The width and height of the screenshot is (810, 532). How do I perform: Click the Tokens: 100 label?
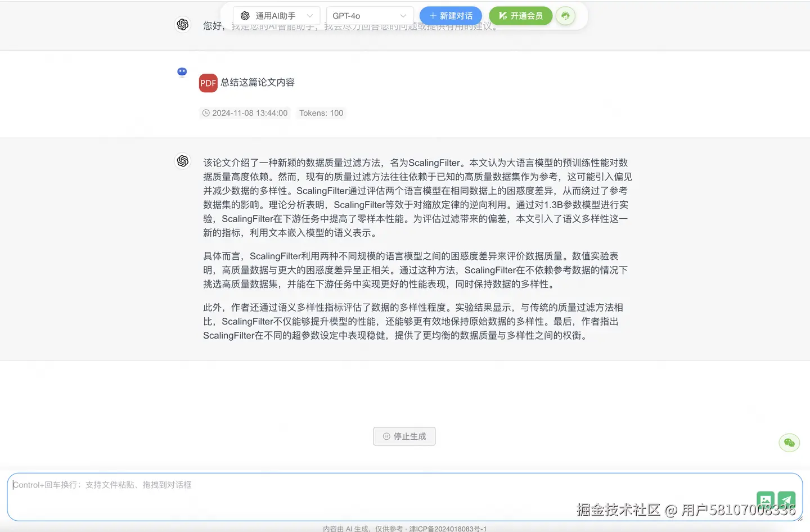[x=321, y=113]
